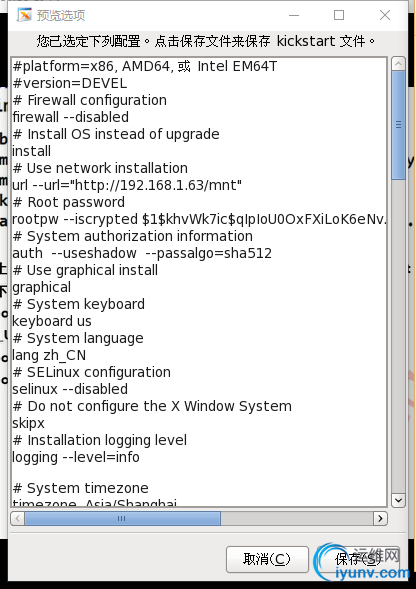Click the '# Installation logging level' comment

coord(100,440)
